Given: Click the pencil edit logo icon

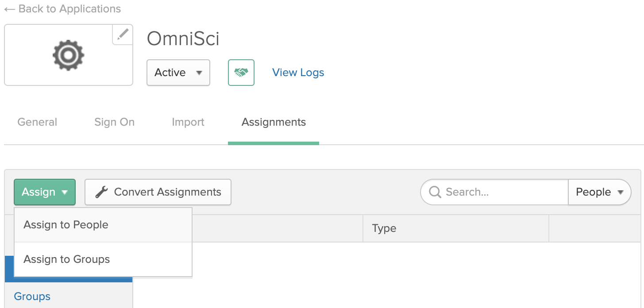Looking at the screenshot, I should [x=123, y=35].
